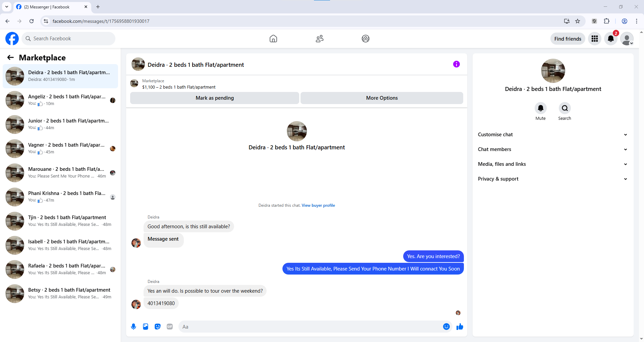Open the Facebook menu grid icon
Screen dimensions: 644x342
pyautogui.click(x=595, y=39)
